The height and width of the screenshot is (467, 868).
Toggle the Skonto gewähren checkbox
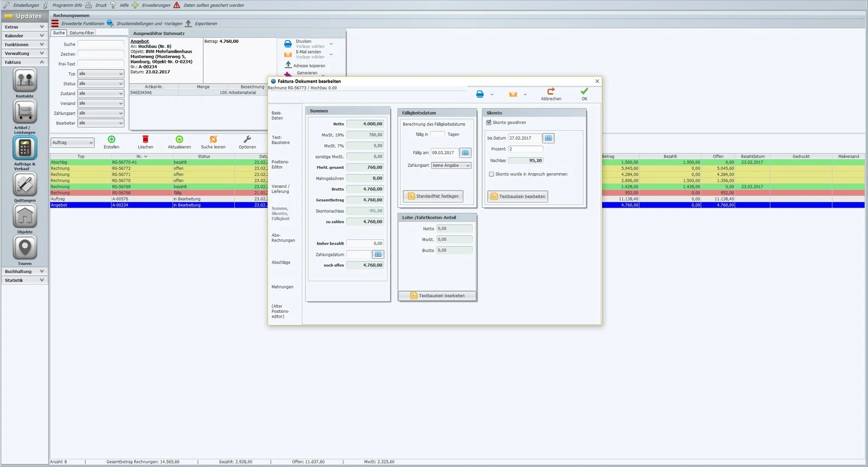(489, 123)
